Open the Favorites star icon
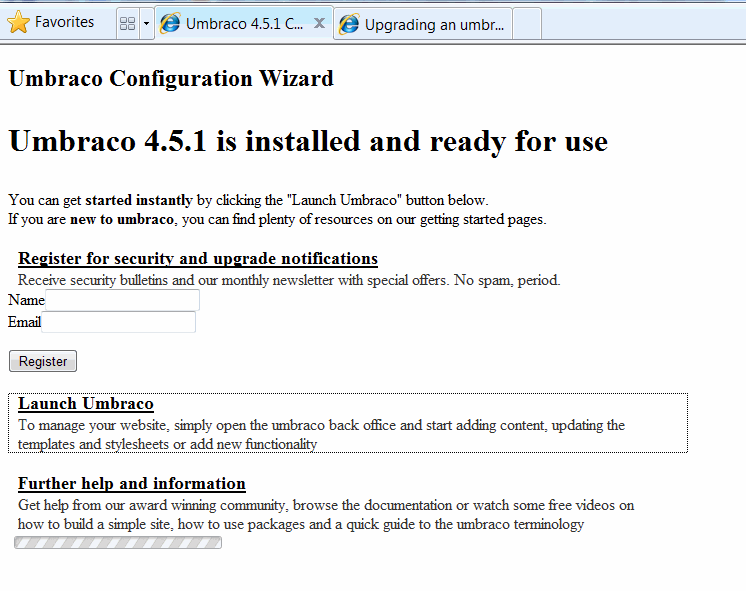 pyautogui.click(x=19, y=22)
